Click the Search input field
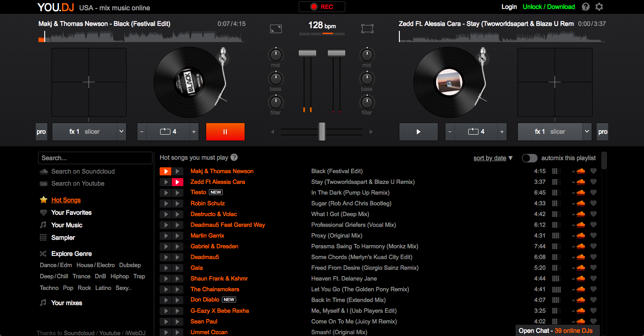 coord(95,158)
